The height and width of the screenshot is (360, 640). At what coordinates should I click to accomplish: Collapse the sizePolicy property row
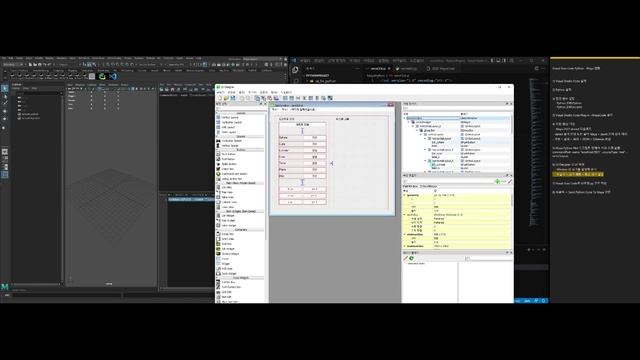[x=404, y=215]
